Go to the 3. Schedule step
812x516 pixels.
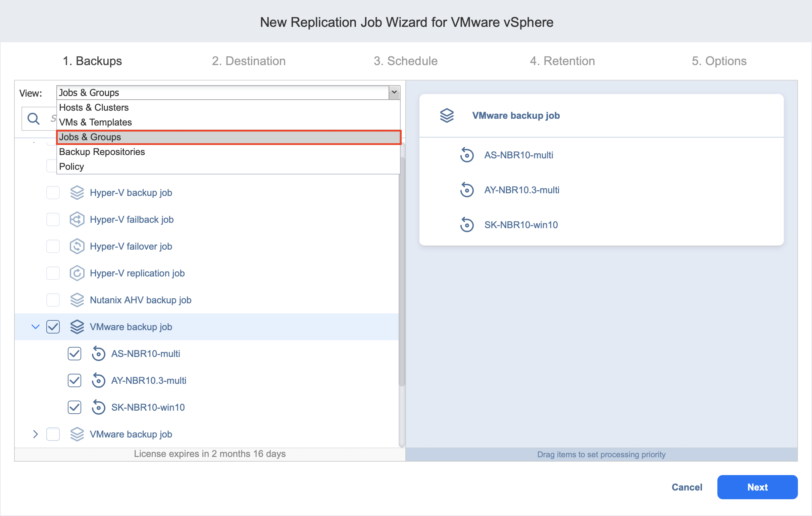click(x=406, y=61)
